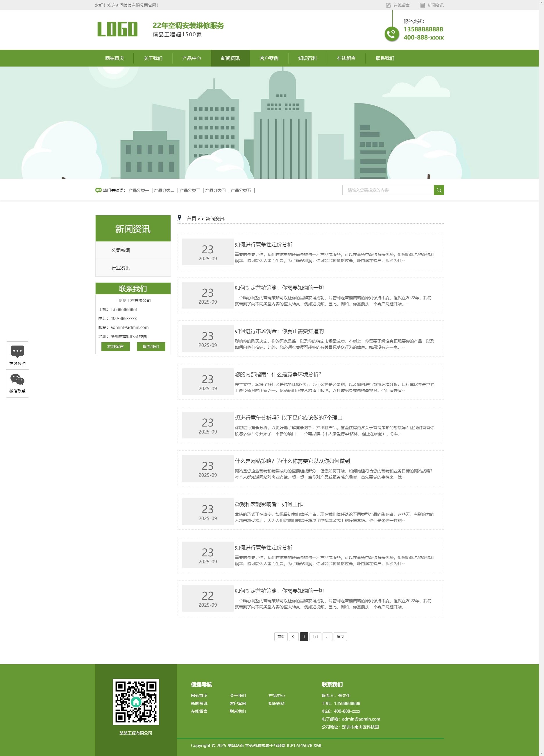Image resolution: width=544 pixels, height=756 pixels.
Task: Click the 新闻资讯 list icon at top
Action: [x=422, y=5]
